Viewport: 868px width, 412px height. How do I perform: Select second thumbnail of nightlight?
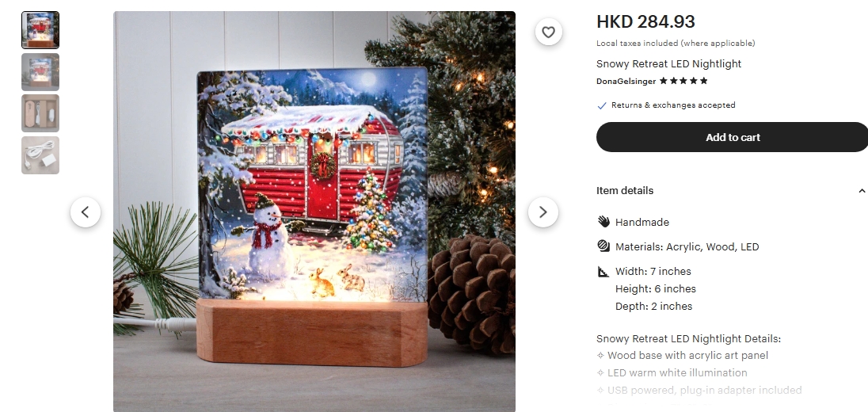coord(40,72)
